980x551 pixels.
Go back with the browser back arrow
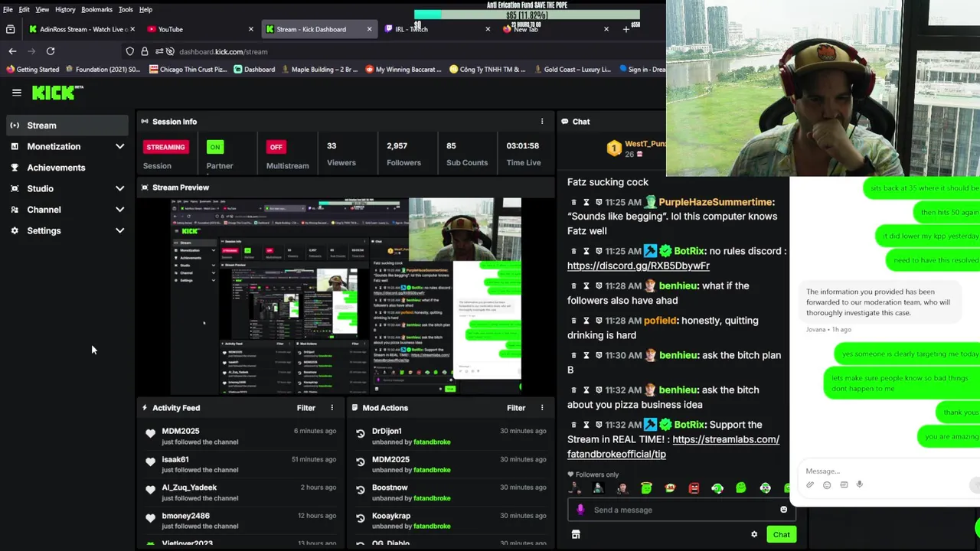[12, 51]
